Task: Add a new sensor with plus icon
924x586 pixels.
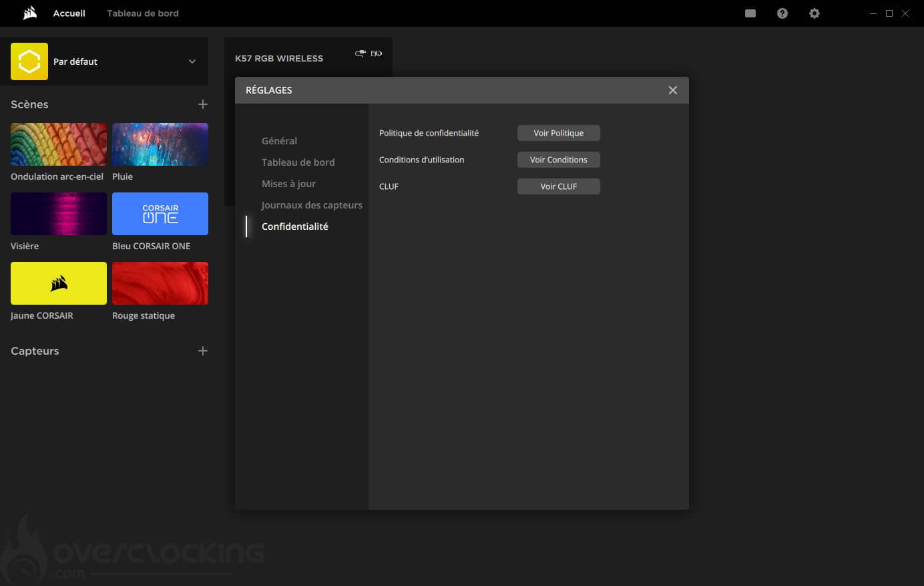Action: pyautogui.click(x=203, y=351)
